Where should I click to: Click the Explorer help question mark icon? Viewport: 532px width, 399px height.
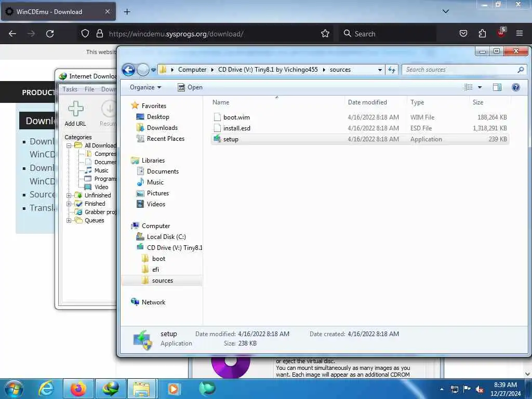click(x=516, y=87)
